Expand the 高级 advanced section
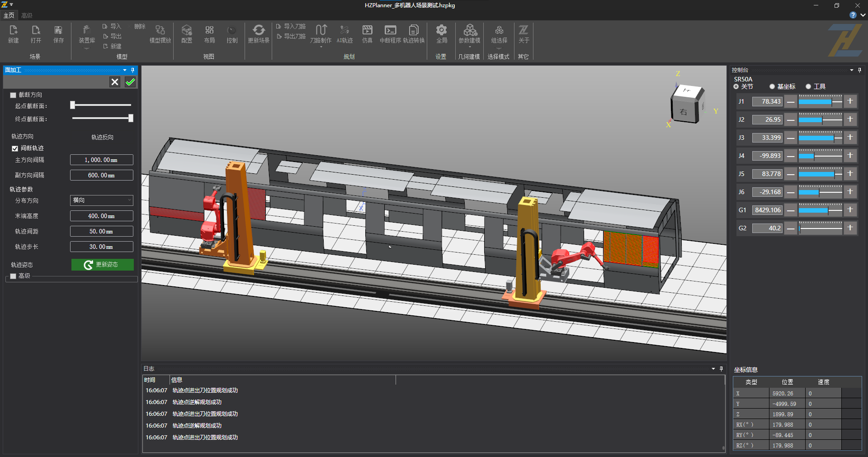The height and width of the screenshot is (457, 868). pyautogui.click(x=13, y=276)
